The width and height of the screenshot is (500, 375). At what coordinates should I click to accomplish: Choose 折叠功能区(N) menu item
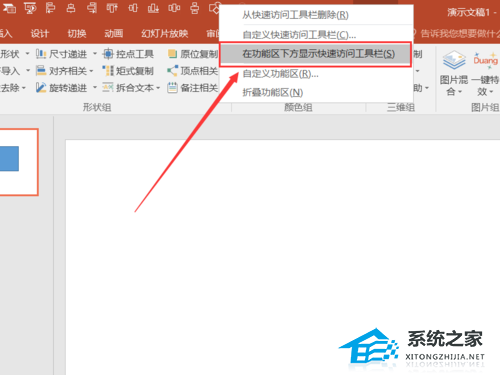pos(316,92)
